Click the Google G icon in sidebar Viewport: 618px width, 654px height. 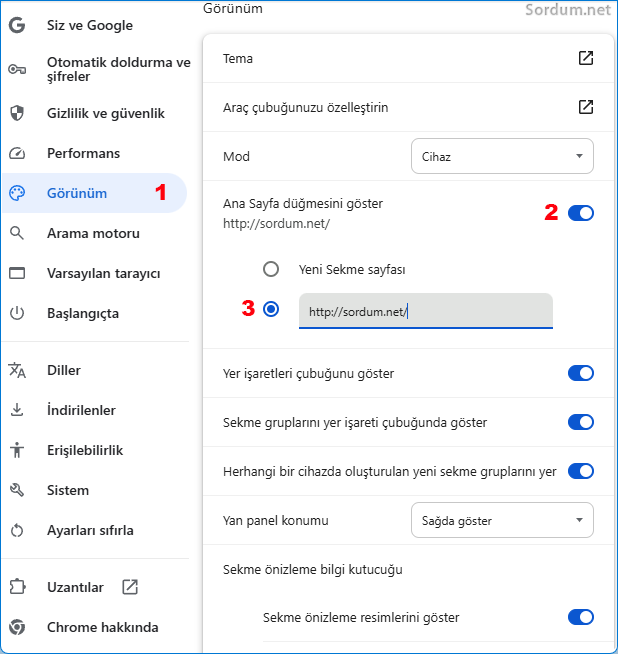(17, 25)
